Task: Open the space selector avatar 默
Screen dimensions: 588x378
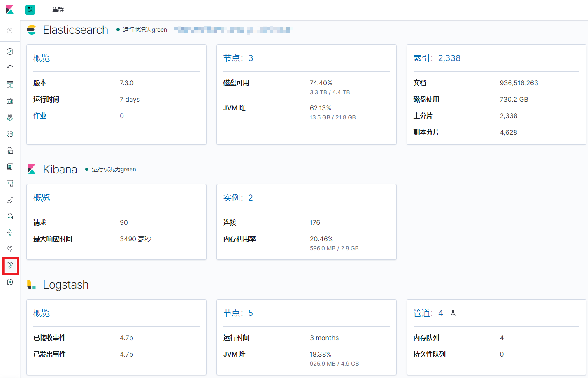Action: [x=30, y=9]
